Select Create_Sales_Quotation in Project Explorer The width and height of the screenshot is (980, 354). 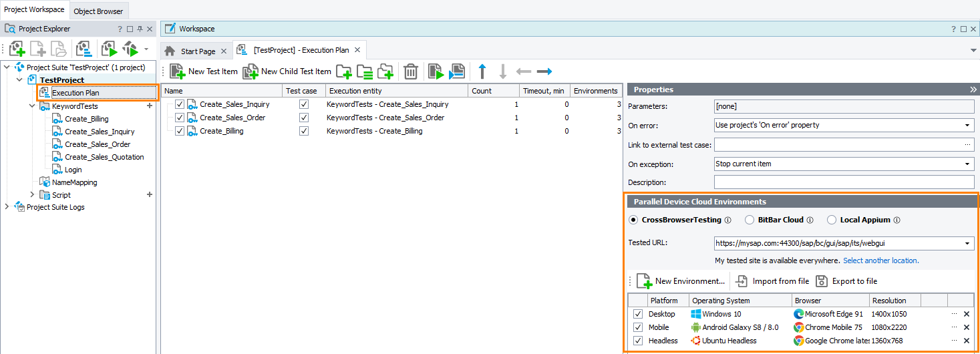click(x=104, y=157)
